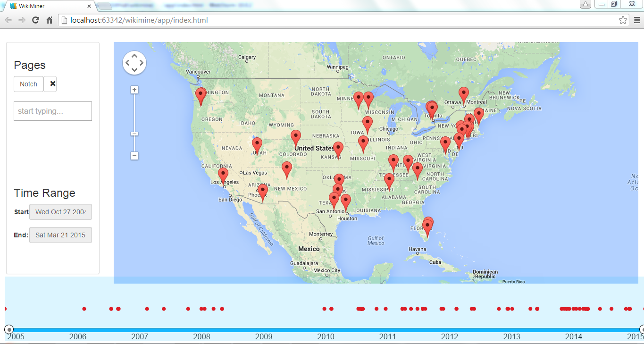Image resolution: width=644 pixels, height=344 pixels.
Task: Open the browser home page
Action: 49,20
